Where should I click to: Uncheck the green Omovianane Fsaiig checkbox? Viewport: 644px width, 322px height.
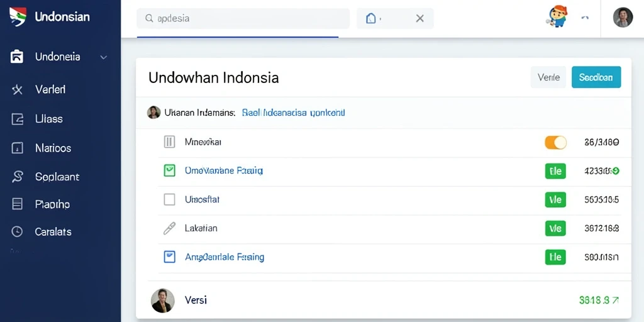pyautogui.click(x=169, y=170)
